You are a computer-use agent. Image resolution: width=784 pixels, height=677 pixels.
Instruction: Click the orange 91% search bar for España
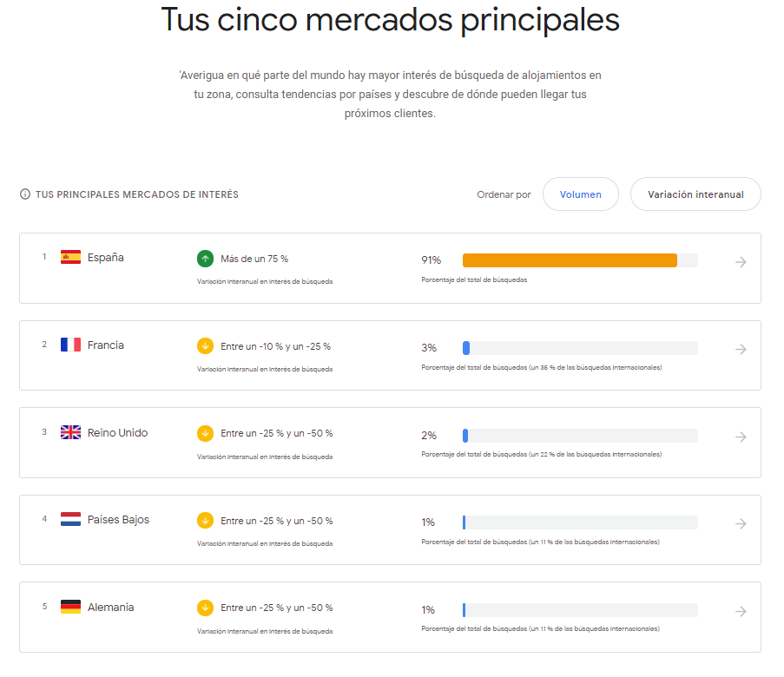pyautogui.click(x=570, y=260)
